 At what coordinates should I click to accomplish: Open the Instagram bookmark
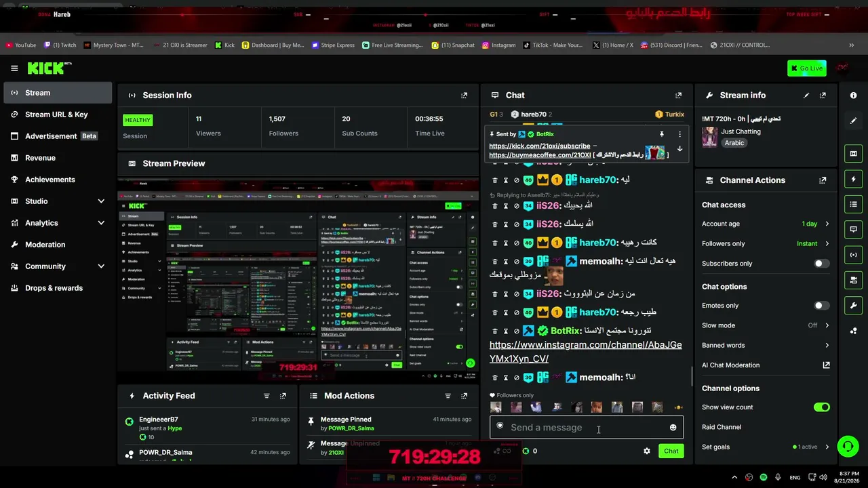[x=498, y=45]
